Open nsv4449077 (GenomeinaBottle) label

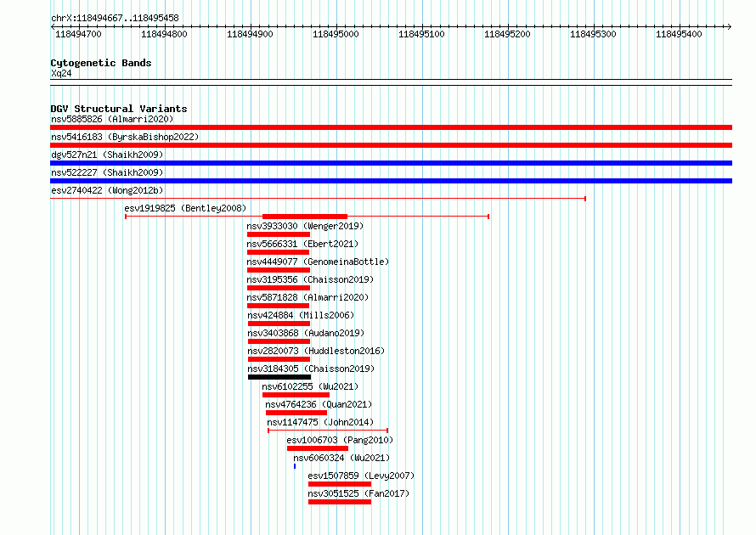point(318,262)
